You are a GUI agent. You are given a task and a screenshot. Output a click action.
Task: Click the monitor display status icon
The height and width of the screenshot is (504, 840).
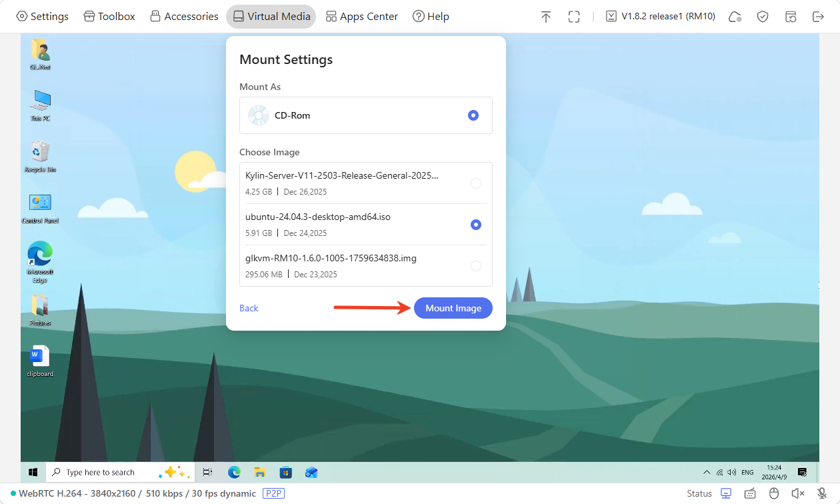pyautogui.click(x=726, y=493)
